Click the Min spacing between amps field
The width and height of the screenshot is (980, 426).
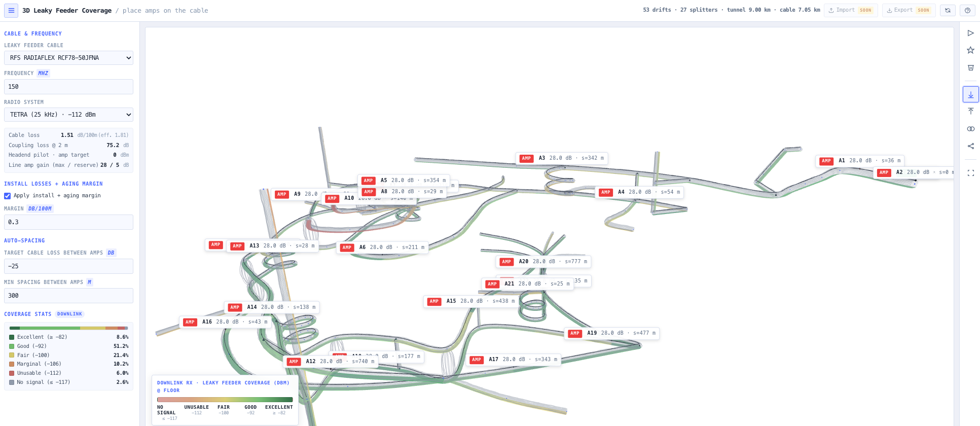pyautogui.click(x=68, y=296)
